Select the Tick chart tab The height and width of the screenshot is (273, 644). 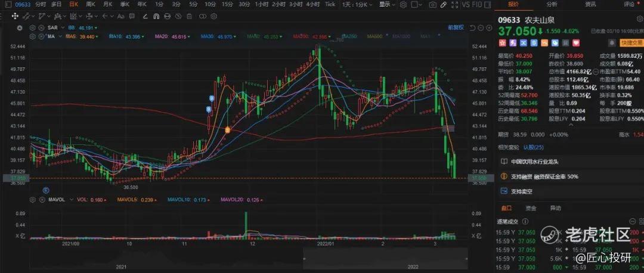coord(330,5)
